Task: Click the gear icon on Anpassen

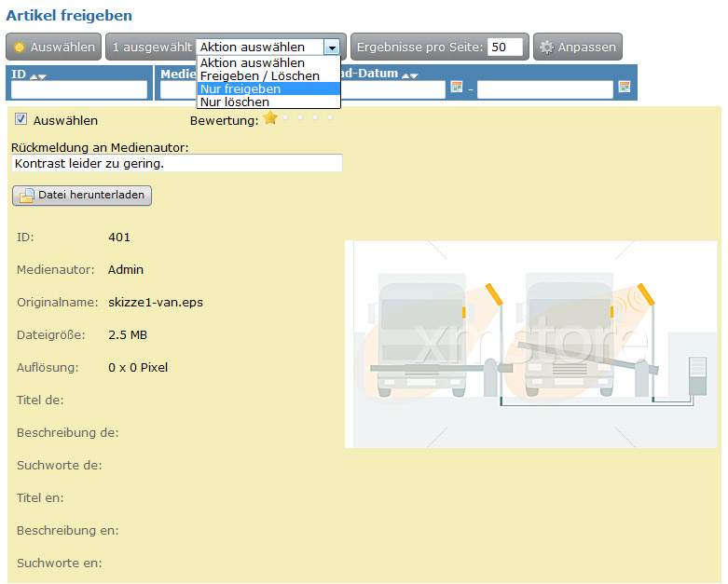Action: pos(547,48)
